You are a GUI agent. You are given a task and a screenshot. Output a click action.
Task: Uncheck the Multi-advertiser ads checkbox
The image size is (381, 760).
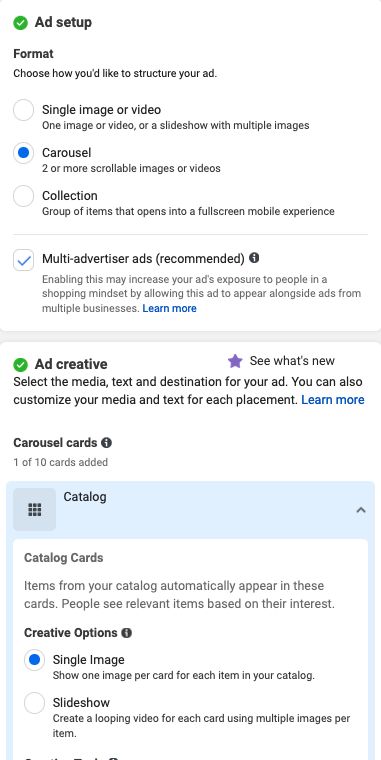pos(24,260)
